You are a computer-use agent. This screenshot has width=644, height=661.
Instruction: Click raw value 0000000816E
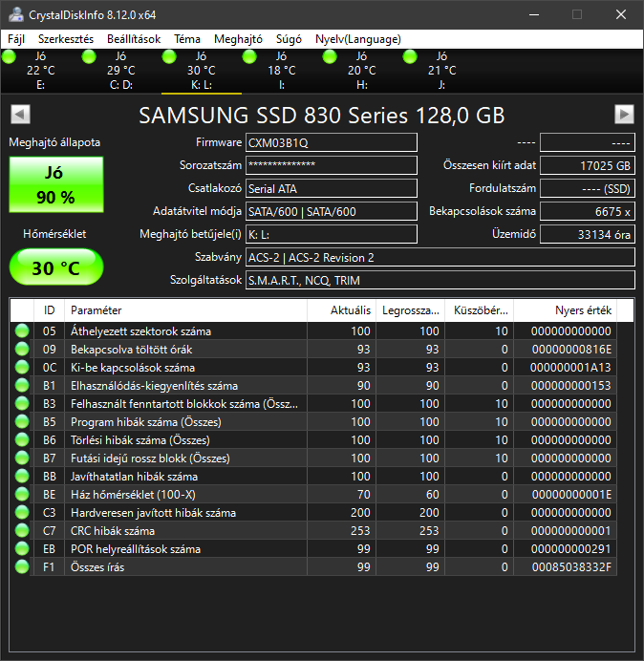point(571,350)
